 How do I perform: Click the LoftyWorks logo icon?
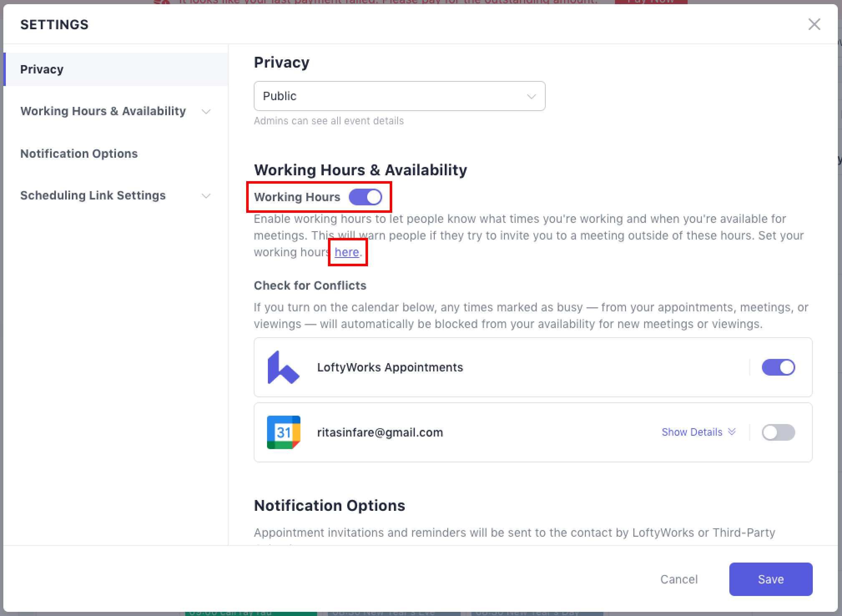(283, 367)
